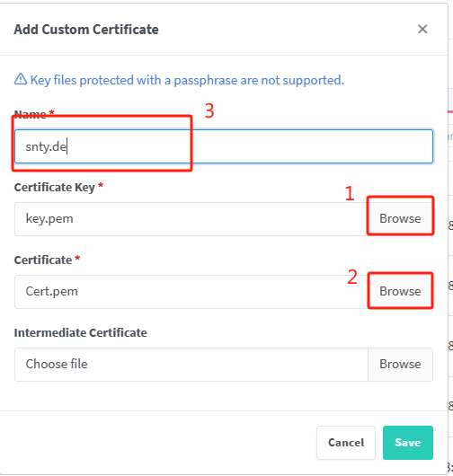Click the Certificate field label
The height and width of the screenshot is (476, 453).
click(43, 260)
